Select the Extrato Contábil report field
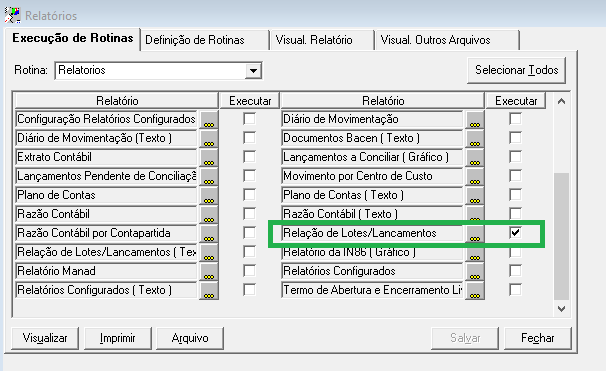The image size is (606, 371). pyautogui.click(x=107, y=157)
